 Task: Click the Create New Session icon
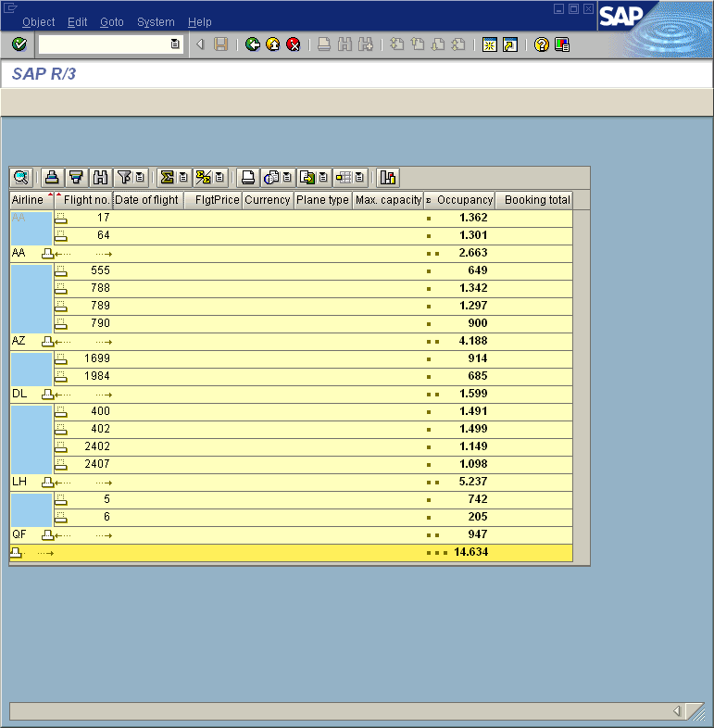pos(489,44)
